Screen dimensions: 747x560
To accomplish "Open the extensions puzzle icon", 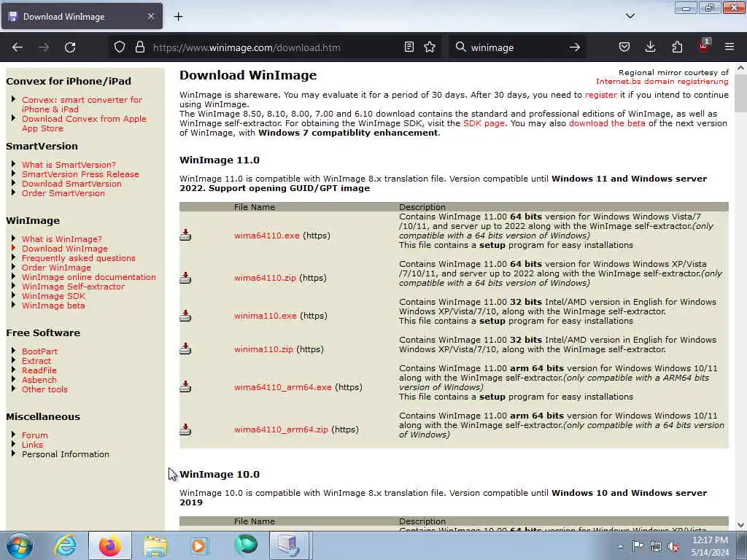I will (677, 47).
